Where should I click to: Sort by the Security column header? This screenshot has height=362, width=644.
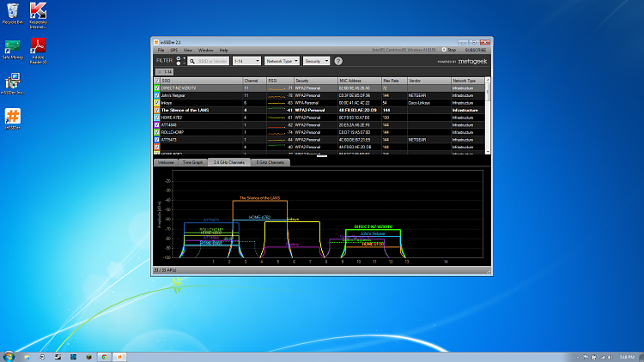tap(316, 81)
